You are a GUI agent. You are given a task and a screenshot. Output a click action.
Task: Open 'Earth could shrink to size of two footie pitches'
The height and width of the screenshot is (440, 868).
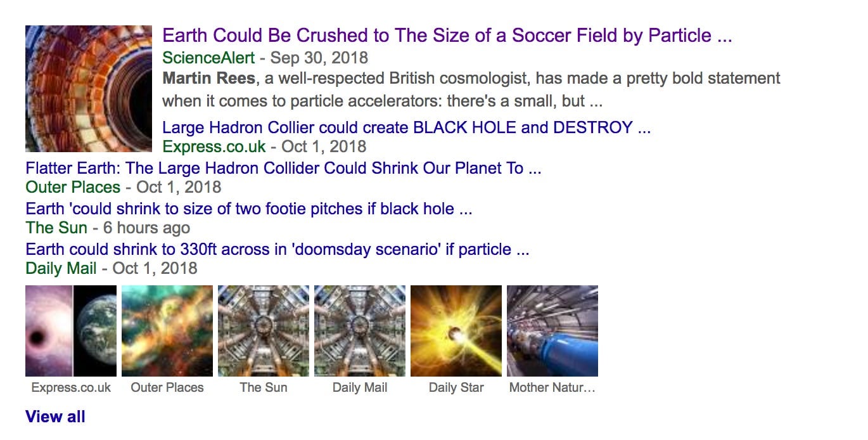pos(248,209)
